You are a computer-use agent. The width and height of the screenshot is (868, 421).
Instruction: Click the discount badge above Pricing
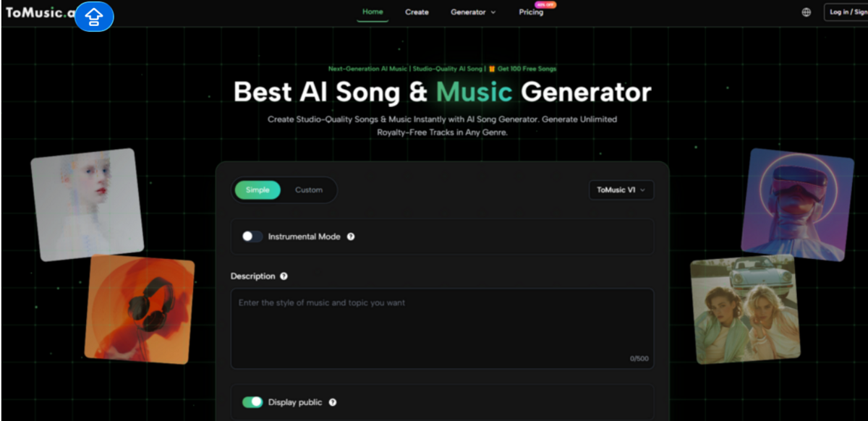(x=545, y=4)
